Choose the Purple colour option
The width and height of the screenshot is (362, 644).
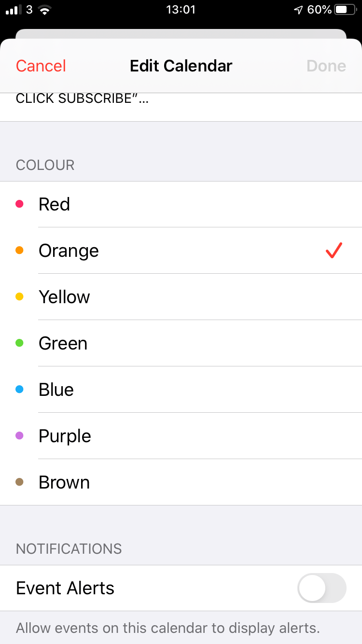[x=65, y=436]
